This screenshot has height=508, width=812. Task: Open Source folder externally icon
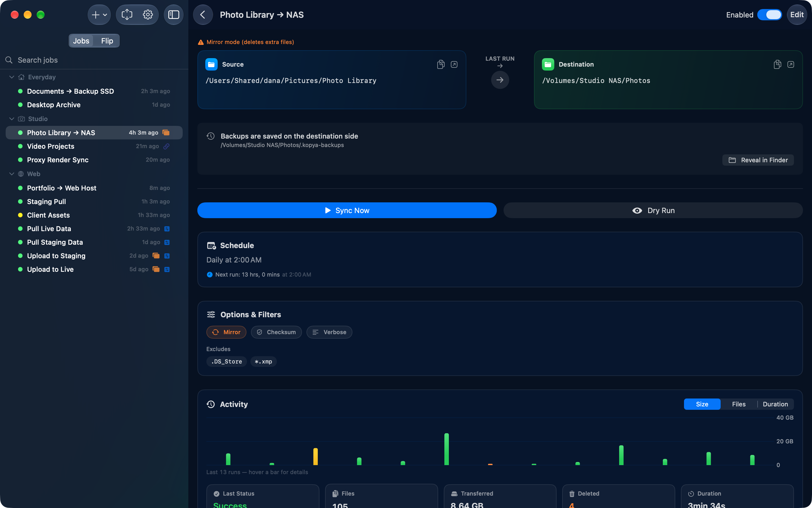coord(454,64)
